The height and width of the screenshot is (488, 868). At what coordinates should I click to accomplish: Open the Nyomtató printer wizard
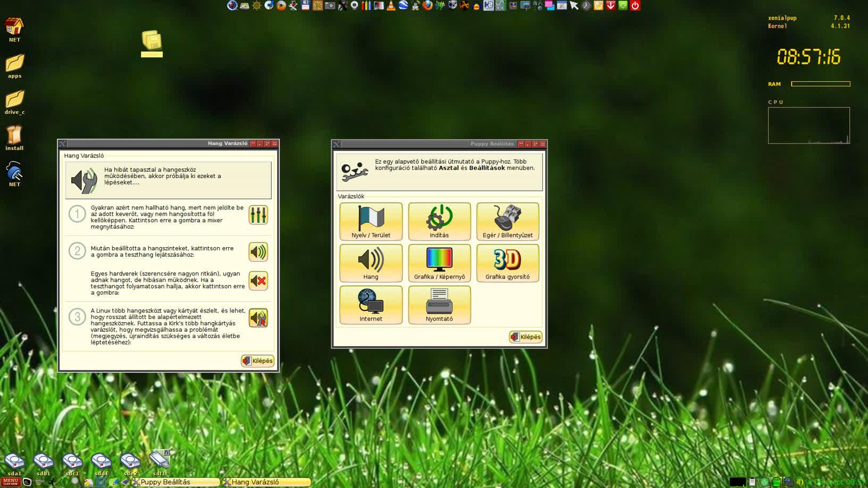439,305
